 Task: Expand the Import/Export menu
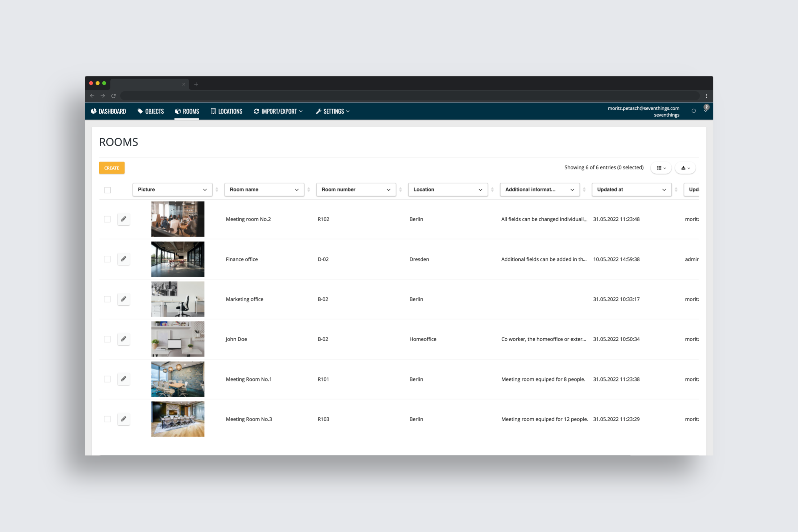tap(278, 111)
